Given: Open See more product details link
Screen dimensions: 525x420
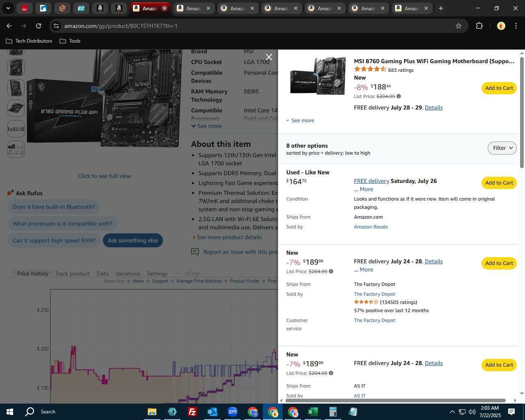Looking at the screenshot, I should [x=229, y=237].
